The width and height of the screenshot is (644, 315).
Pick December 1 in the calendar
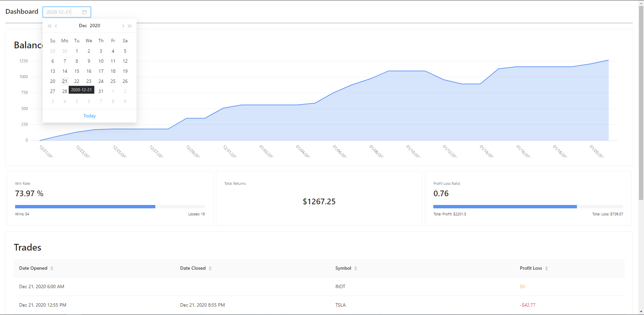coord(77,51)
